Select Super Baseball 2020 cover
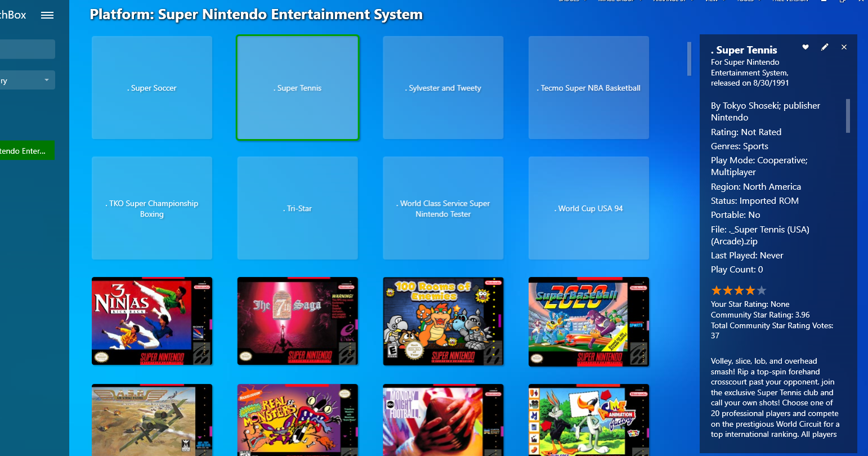This screenshot has height=456, width=868. (x=589, y=321)
